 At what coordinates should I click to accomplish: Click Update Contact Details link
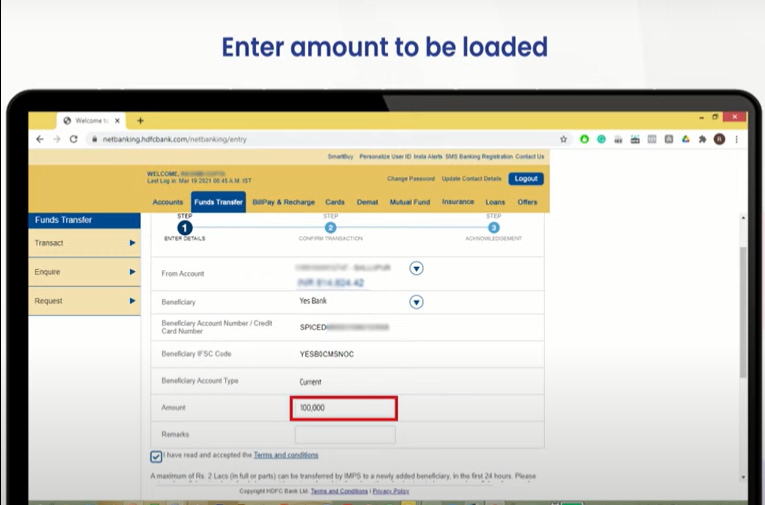(471, 179)
